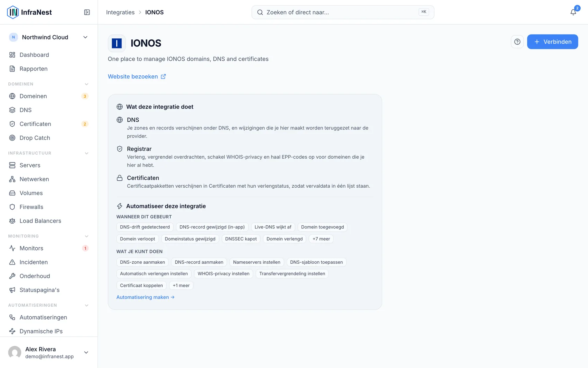Click the IONOS integration logo
The height and width of the screenshot is (368, 588).
(117, 43)
